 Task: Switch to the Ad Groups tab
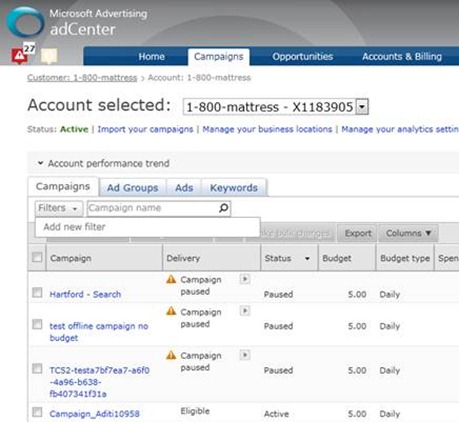133,188
